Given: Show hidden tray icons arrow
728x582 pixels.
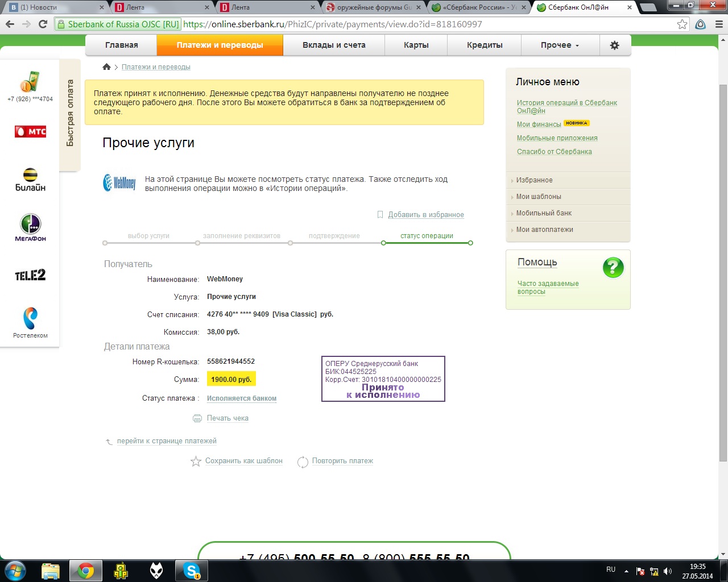Looking at the screenshot, I should click(x=627, y=571).
